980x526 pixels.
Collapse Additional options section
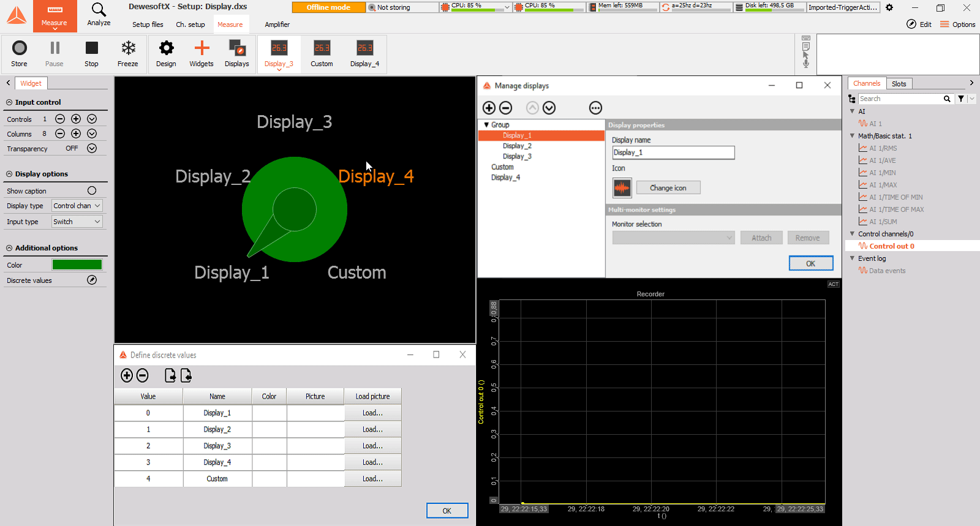[x=9, y=248]
